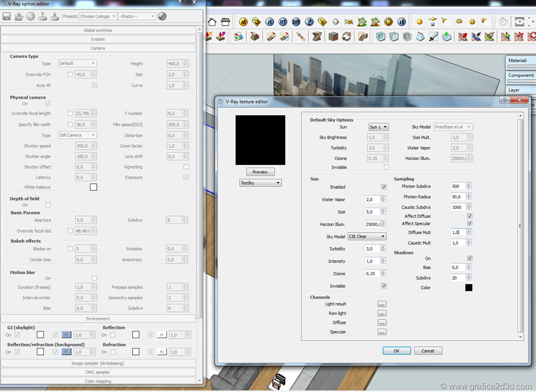Expand the Image sampler (Antialiasing) rollout
Viewport: 536px width, 392px height.
tap(98, 363)
